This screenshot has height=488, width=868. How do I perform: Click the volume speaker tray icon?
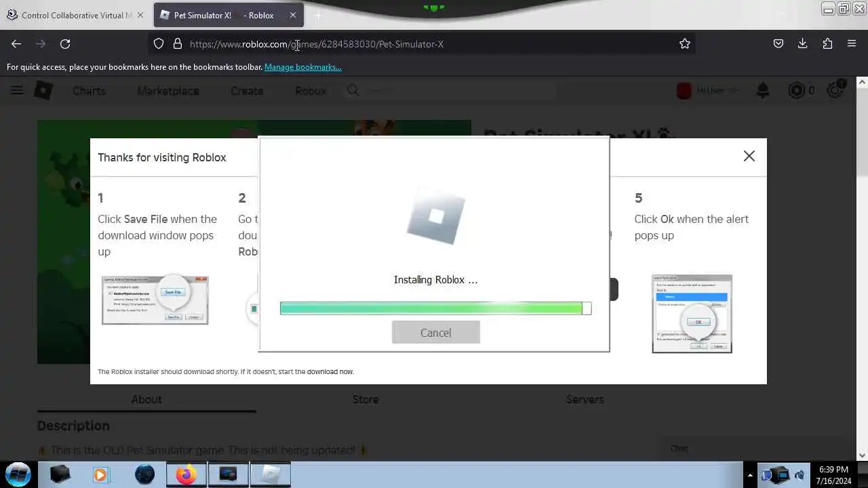pyautogui.click(x=799, y=475)
